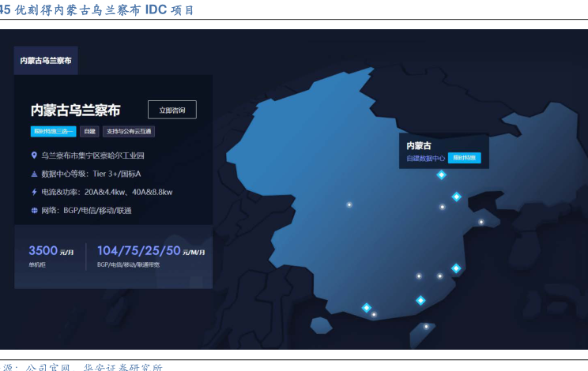The height and width of the screenshot is (371, 588).
Task: Click the diamond marker below 内蒙古 tooltip
Action: click(441, 174)
